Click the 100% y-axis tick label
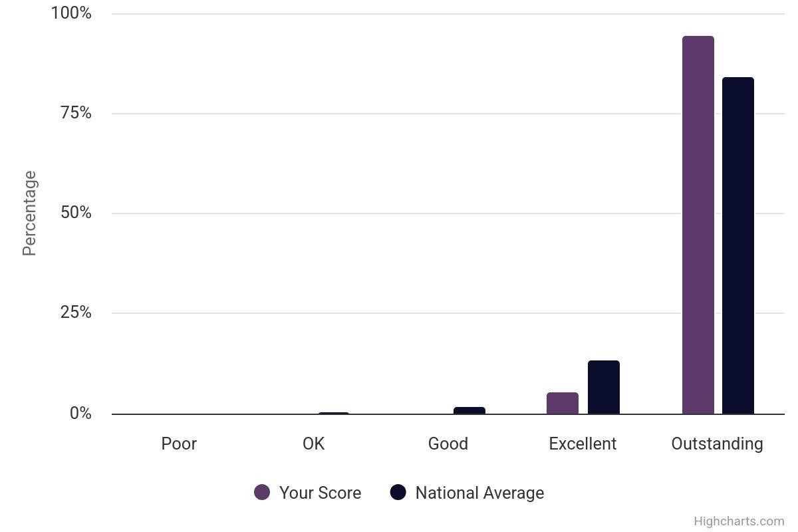Image resolution: width=798 pixels, height=532 pixels. tap(71, 13)
